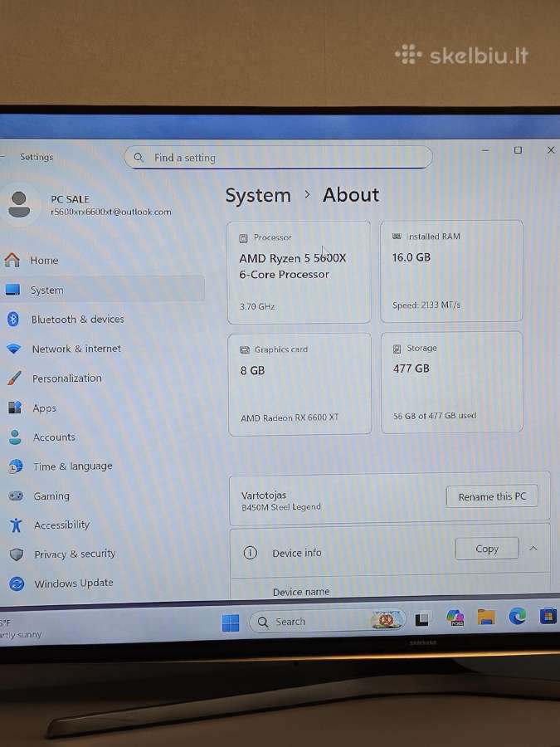Image resolution: width=560 pixels, height=747 pixels.
Task: Select System in the sidebar
Action: (x=102, y=290)
